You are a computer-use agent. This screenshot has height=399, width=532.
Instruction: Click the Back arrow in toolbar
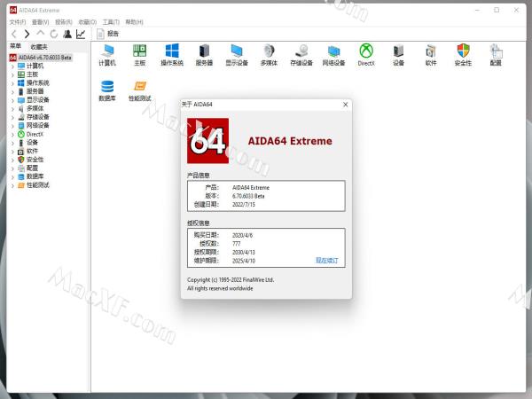coord(14,34)
